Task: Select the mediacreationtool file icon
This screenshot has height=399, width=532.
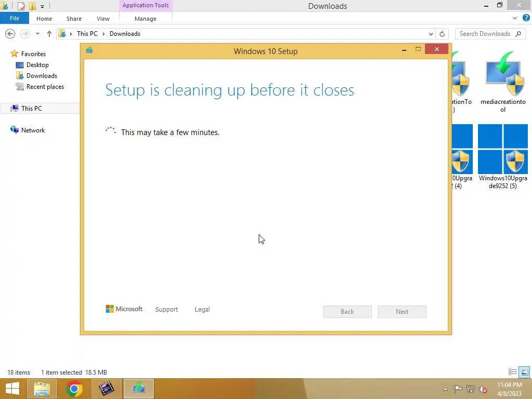Action: (x=503, y=82)
